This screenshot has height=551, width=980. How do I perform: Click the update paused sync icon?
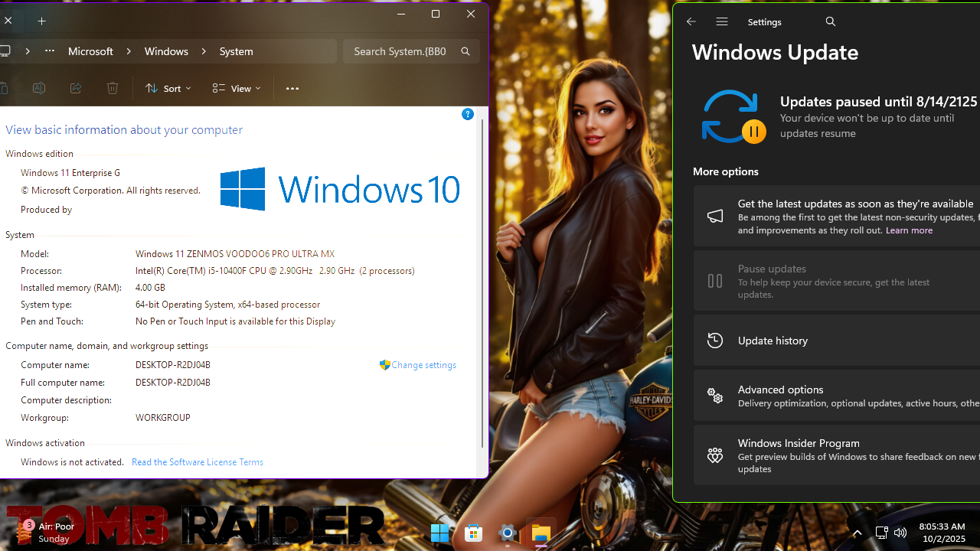pyautogui.click(x=733, y=116)
